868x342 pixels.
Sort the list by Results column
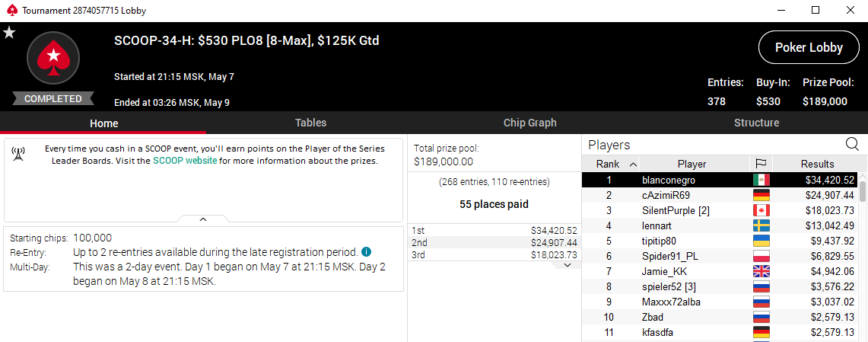818,164
